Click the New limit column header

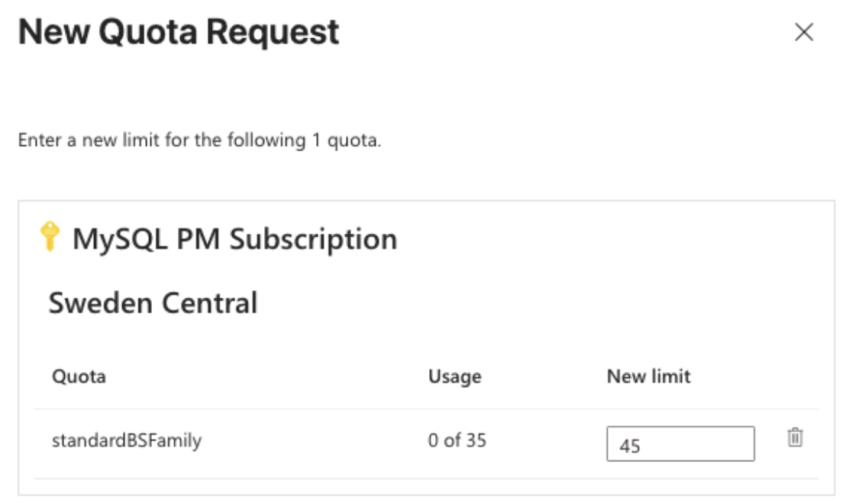click(648, 376)
